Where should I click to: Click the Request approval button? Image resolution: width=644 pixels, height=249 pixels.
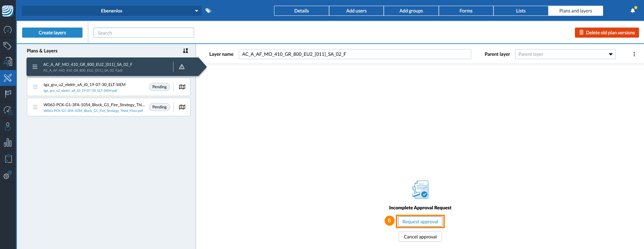click(420, 222)
